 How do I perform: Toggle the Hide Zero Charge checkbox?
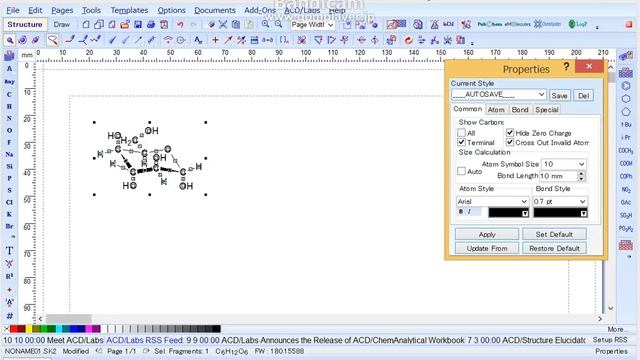(x=510, y=133)
